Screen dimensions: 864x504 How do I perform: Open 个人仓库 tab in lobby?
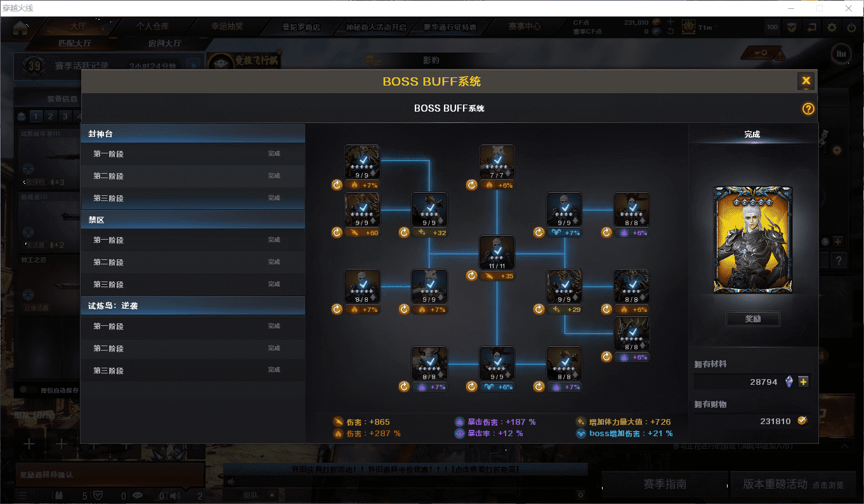pyautogui.click(x=152, y=27)
